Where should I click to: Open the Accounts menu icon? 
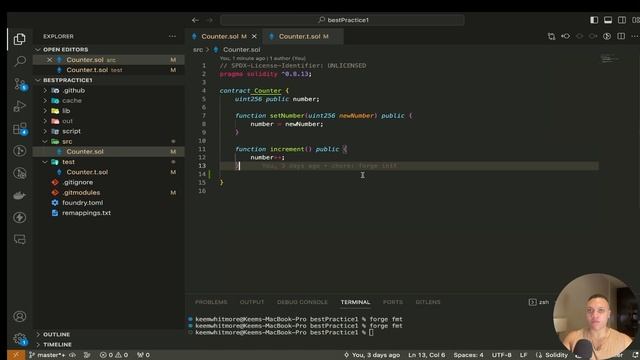click(x=19, y=316)
